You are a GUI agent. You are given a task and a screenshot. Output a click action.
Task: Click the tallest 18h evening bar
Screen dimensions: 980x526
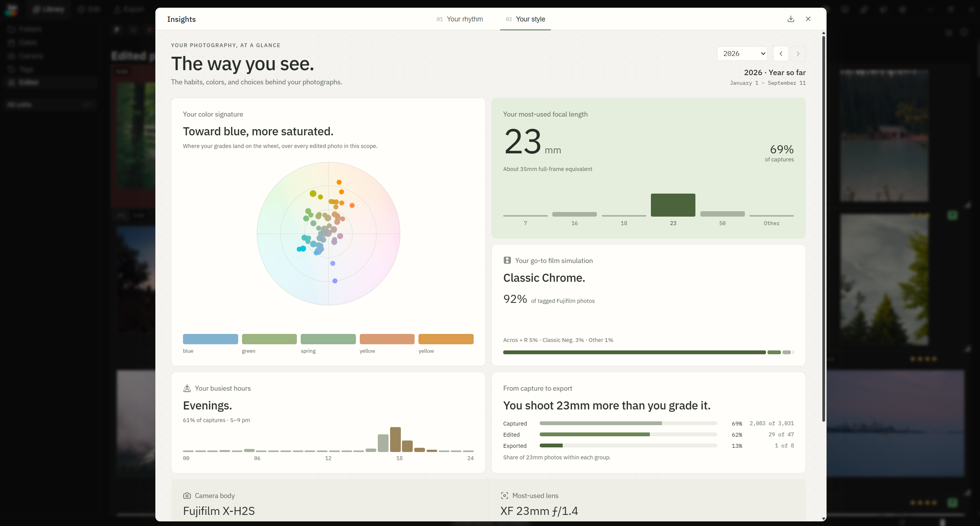[395, 439]
